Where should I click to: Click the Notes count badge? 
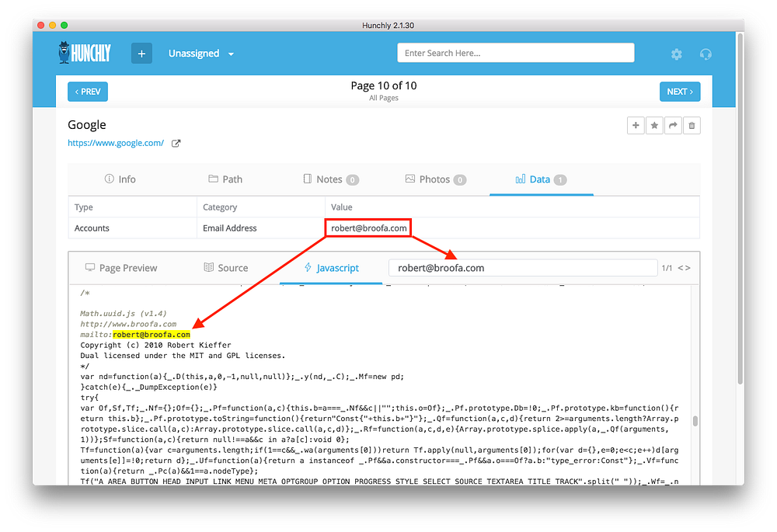point(352,180)
